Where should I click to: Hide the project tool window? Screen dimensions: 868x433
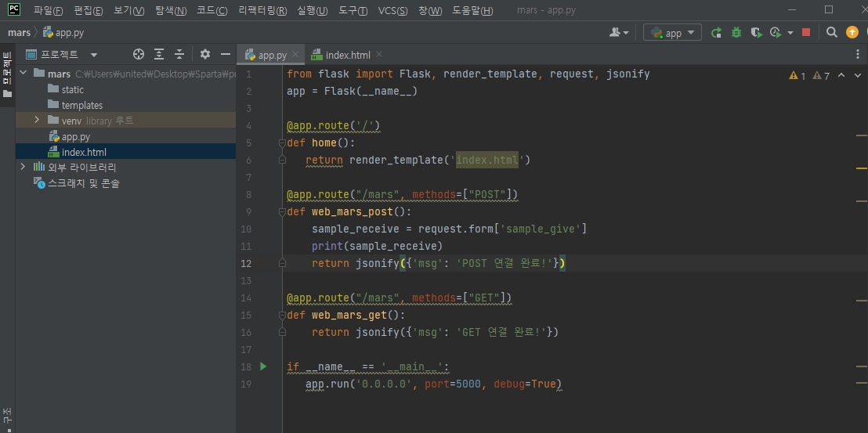226,54
